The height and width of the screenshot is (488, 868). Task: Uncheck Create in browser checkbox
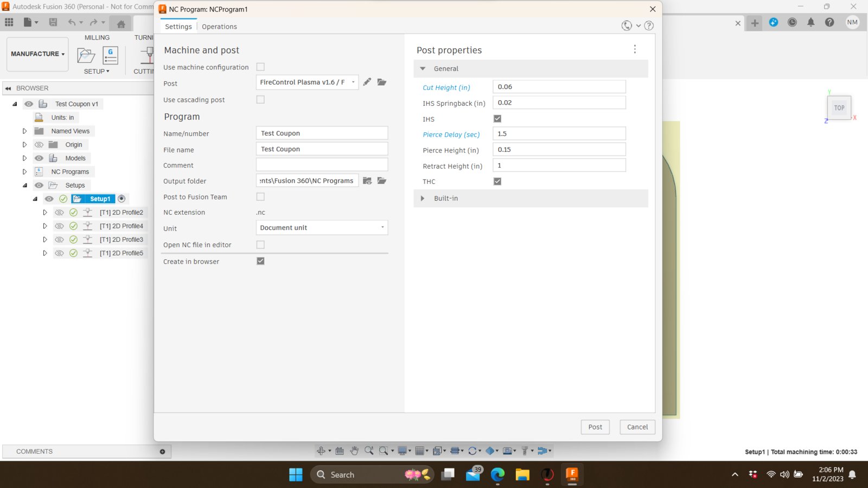click(x=260, y=261)
